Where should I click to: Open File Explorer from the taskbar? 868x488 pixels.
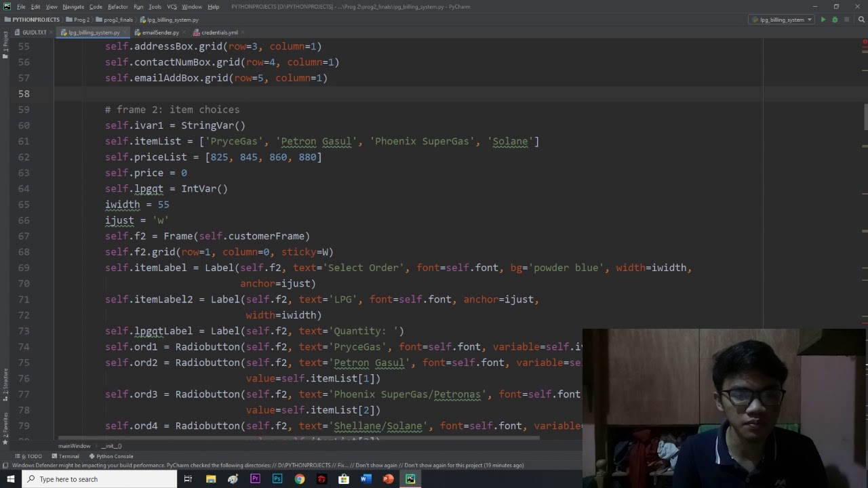pyautogui.click(x=211, y=479)
